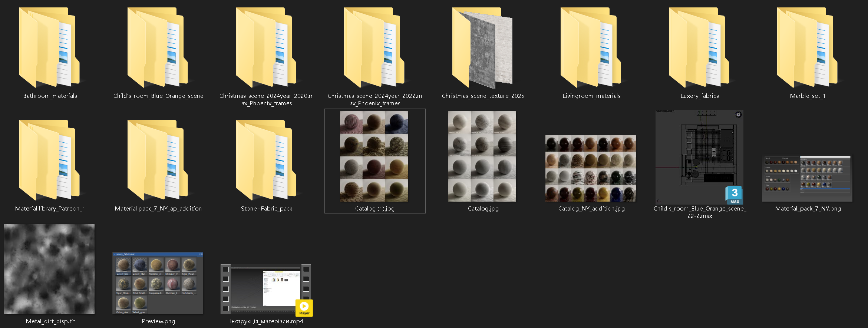
Task: Click the Christmas_scene_2024year_2020.max_Phoenix_frames folder
Action: [266, 48]
